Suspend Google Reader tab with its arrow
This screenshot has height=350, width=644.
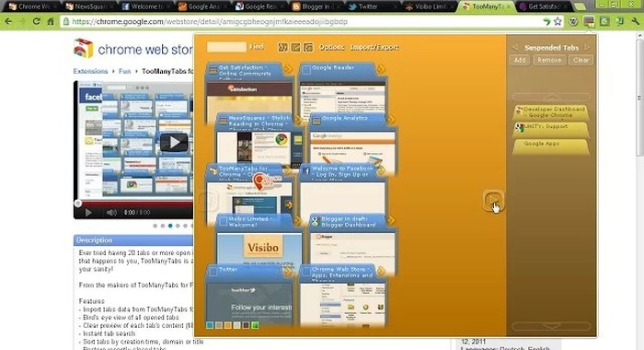pyautogui.click(x=381, y=69)
